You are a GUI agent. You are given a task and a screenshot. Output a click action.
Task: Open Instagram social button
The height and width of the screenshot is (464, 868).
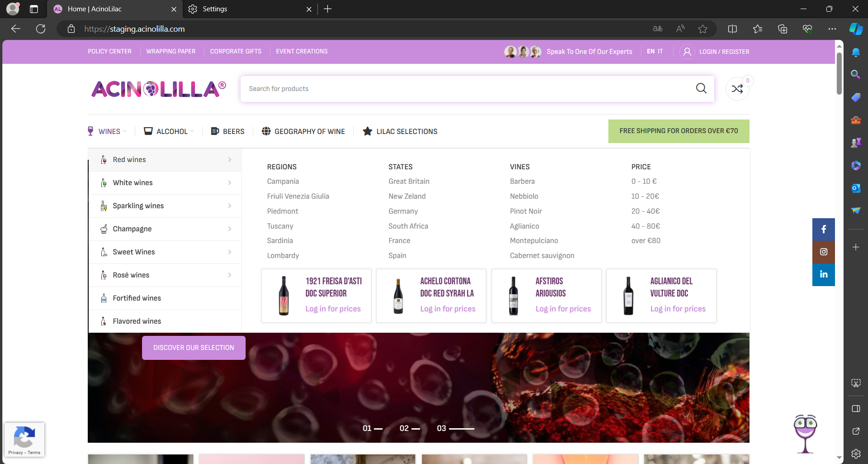point(824,252)
